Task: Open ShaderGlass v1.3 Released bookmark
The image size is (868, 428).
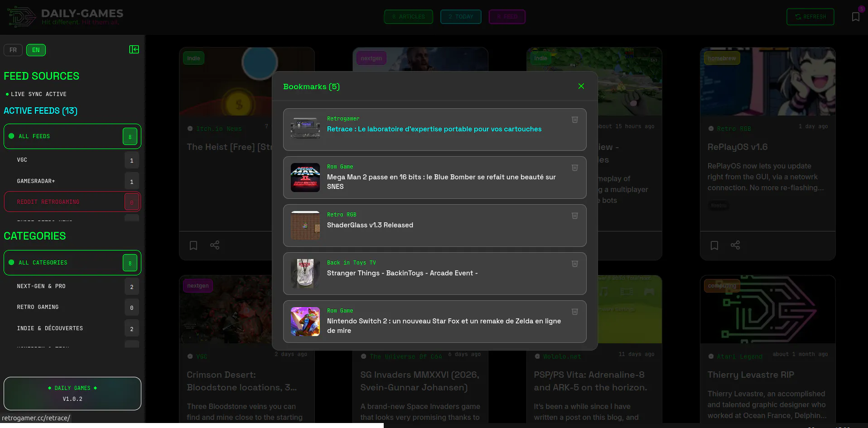Action: point(370,225)
